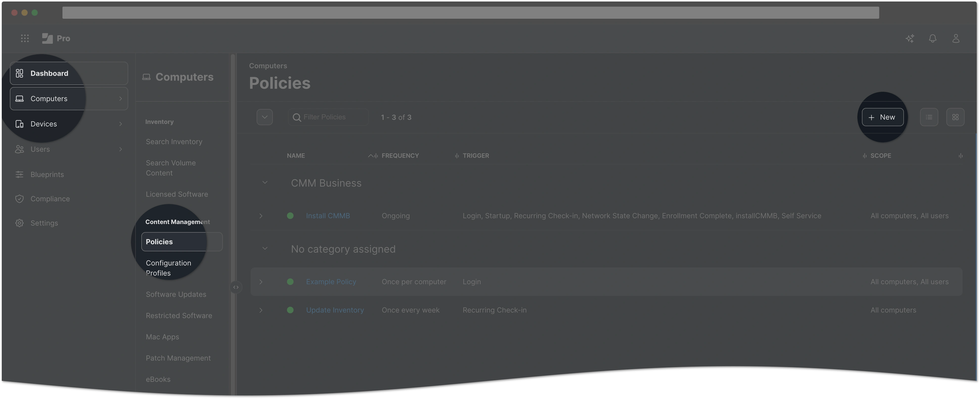The height and width of the screenshot is (399, 980).
Task: Click the Scope column header
Action: point(880,156)
